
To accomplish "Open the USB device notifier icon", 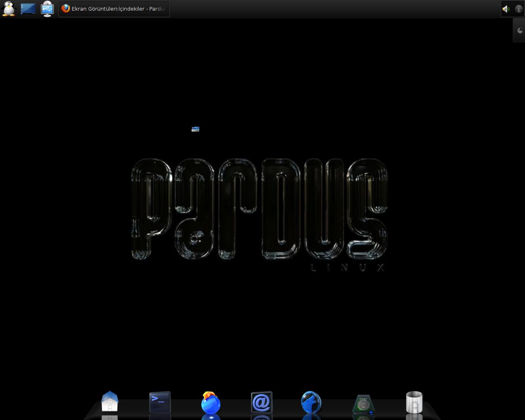I will (x=47, y=9).
